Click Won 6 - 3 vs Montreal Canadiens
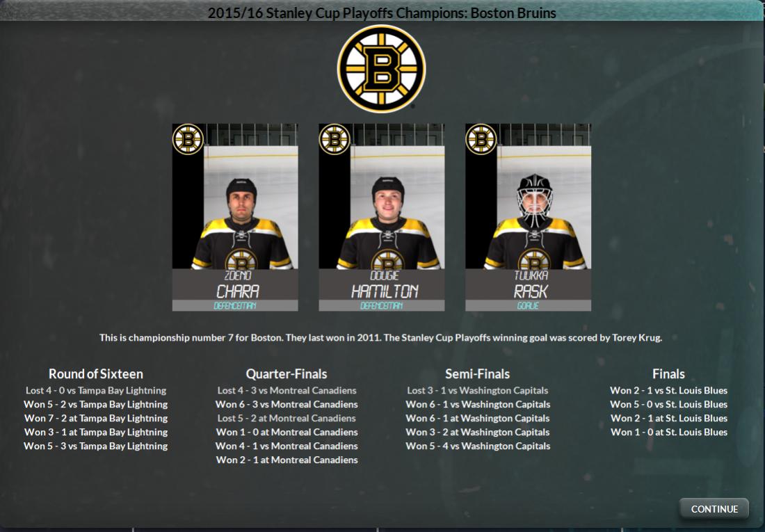 [287, 404]
